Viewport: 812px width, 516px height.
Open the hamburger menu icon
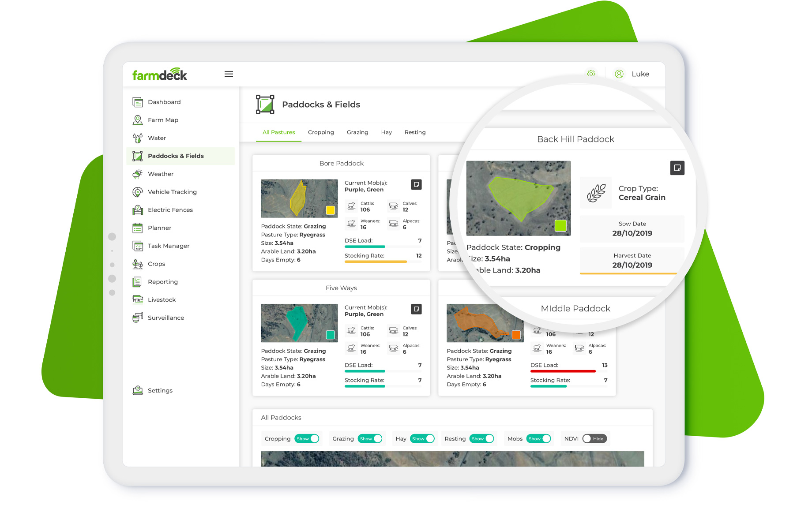229,74
